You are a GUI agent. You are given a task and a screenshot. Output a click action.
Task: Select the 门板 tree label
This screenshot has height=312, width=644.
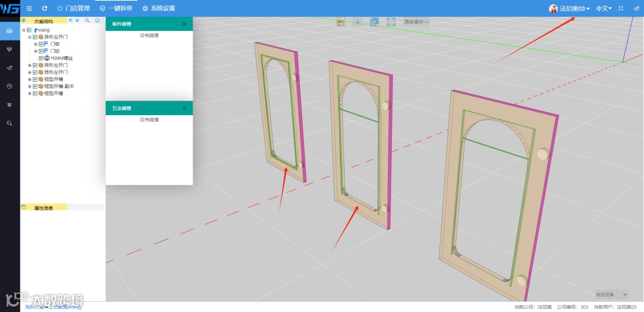tap(55, 44)
